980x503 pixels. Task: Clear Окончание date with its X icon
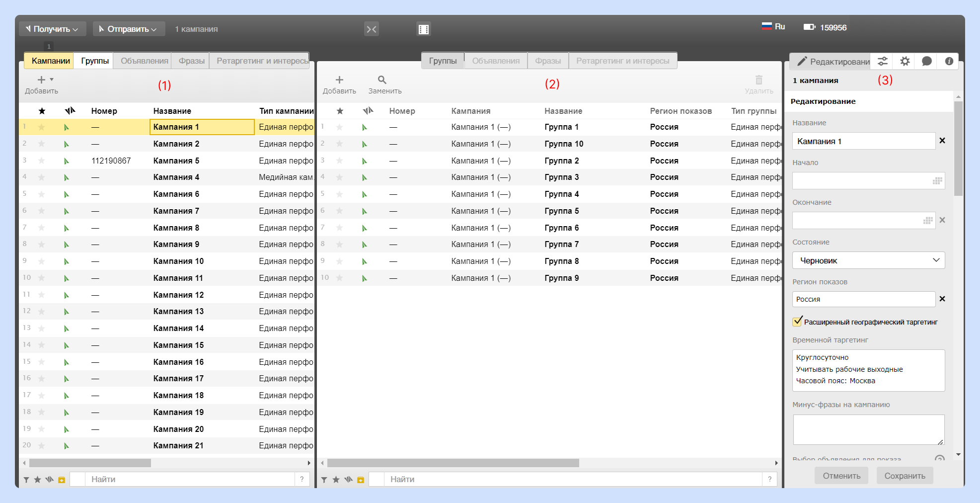(942, 220)
